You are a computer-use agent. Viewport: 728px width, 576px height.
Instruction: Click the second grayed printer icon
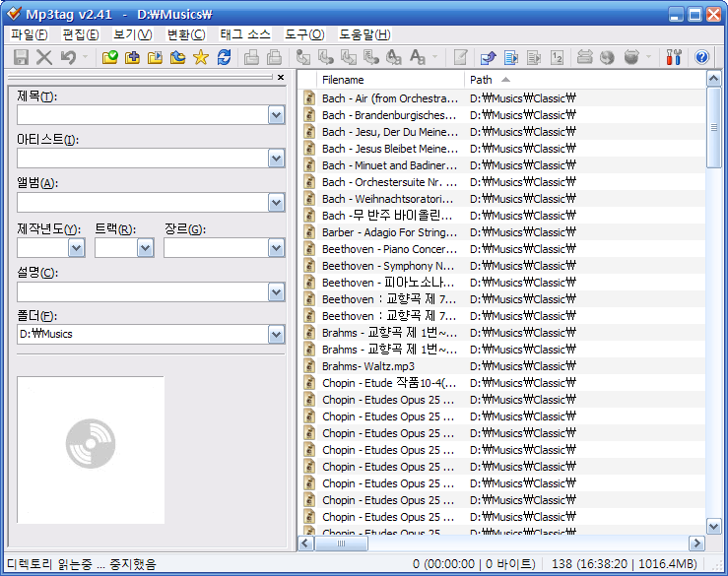pos(275,57)
